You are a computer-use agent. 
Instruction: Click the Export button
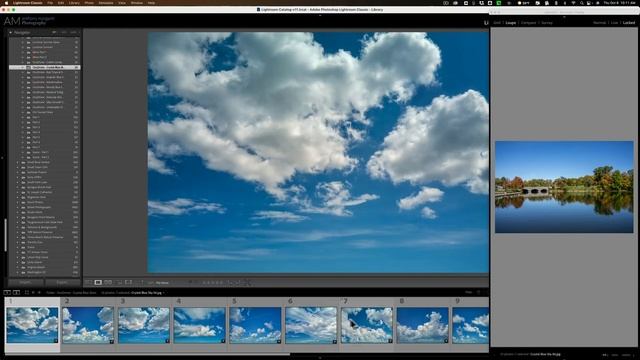tap(62, 282)
